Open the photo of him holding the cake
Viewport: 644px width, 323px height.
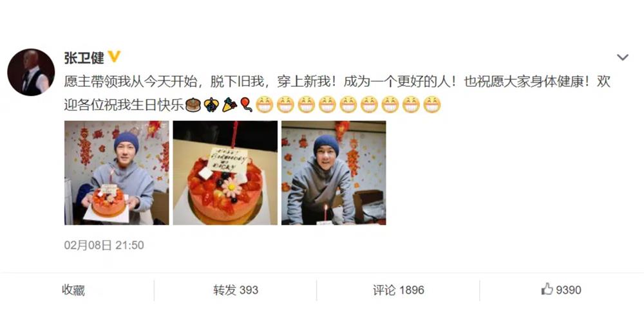(x=117, y=173)
